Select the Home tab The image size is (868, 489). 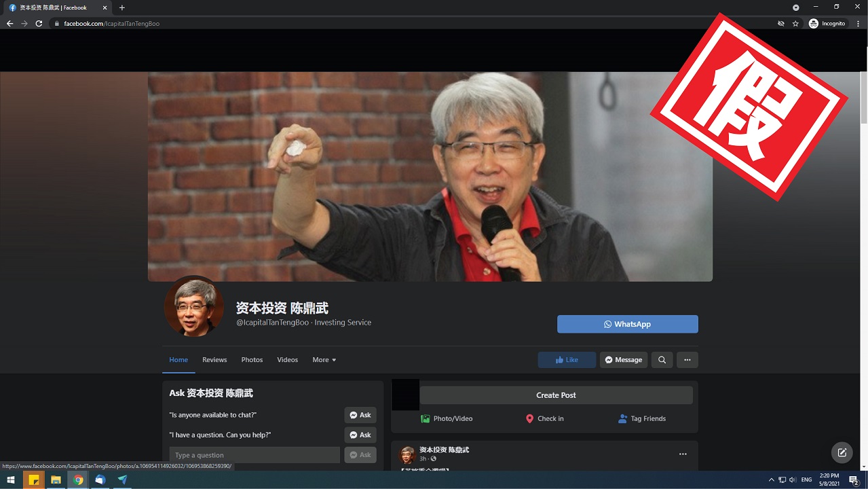[x=178, y=360]
